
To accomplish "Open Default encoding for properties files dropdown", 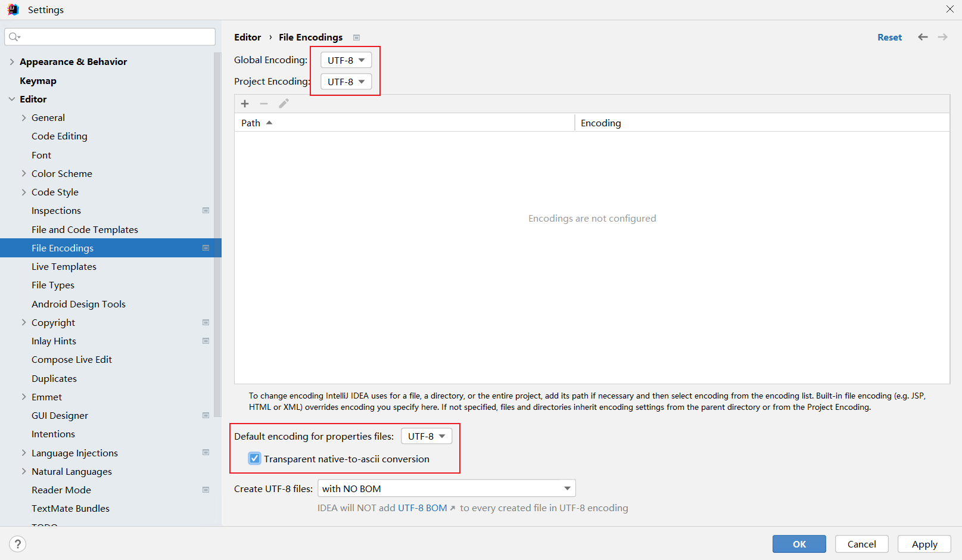I will click(426, 436).
